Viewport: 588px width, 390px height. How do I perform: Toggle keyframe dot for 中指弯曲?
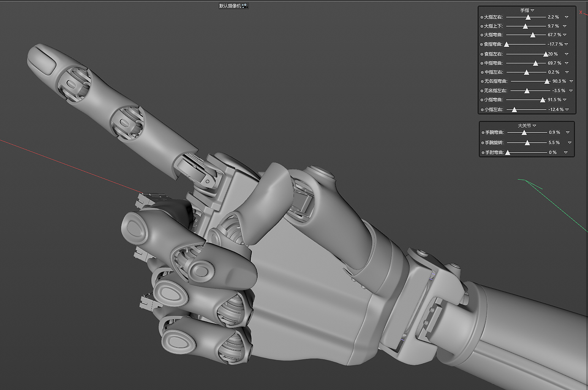[x=482, y=63]
